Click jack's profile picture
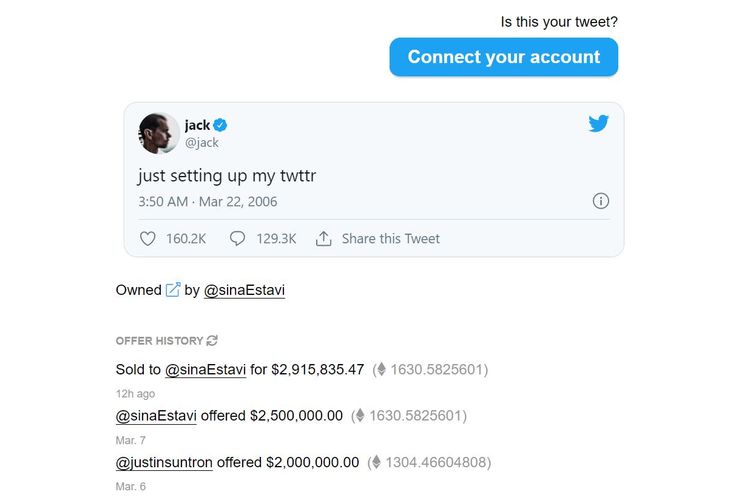This screenshot has width=750, height=500. pos(158,134)
